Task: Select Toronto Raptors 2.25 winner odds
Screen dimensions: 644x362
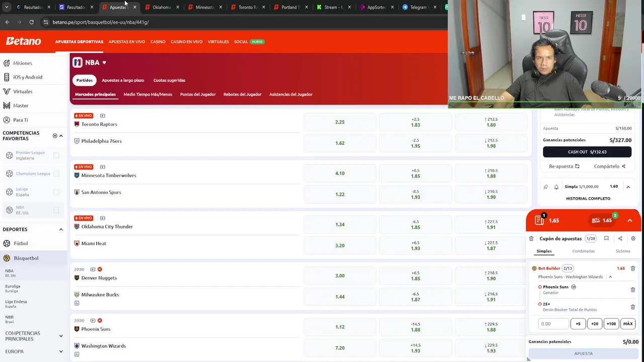Action: [x=340, y=122]
